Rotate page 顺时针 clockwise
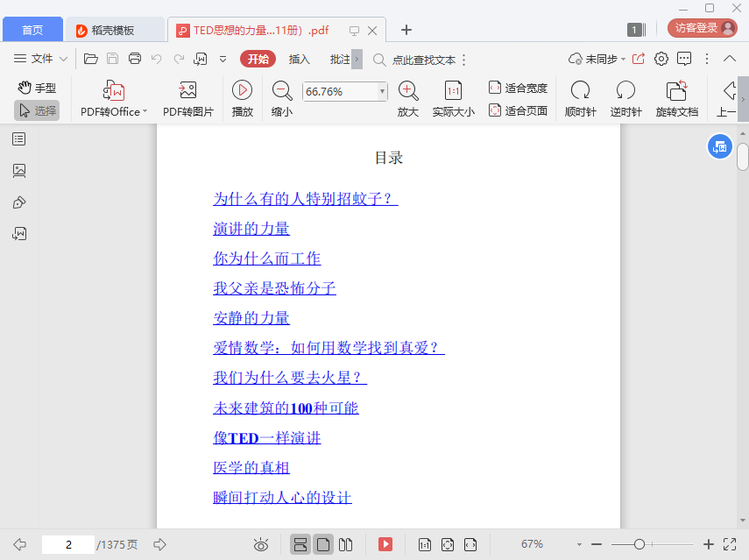Screen dimensions: 749x560 tap(581, 99)
